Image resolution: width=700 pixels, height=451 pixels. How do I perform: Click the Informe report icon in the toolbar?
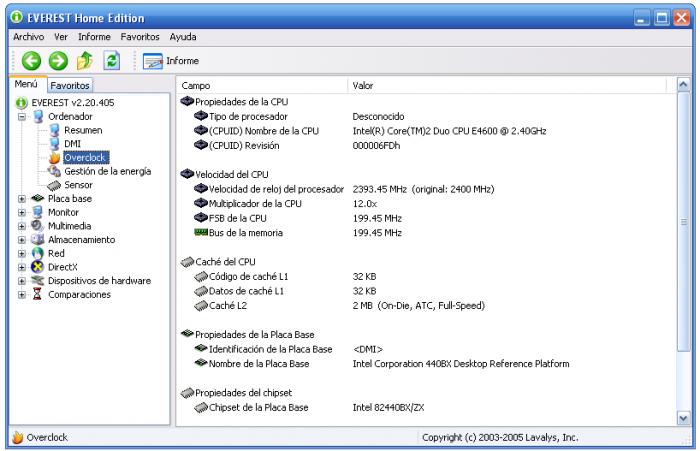pyautogui.click(x=153, y=61)
